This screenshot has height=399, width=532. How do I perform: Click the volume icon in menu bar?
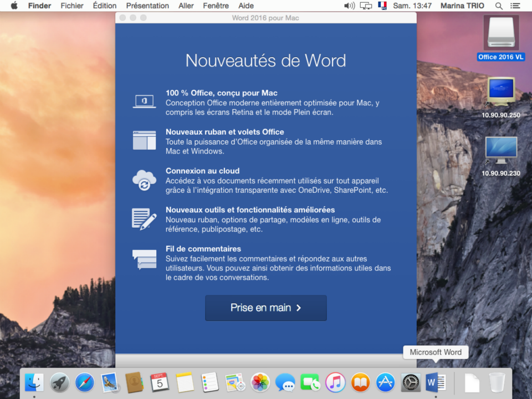tap(350, 6)
